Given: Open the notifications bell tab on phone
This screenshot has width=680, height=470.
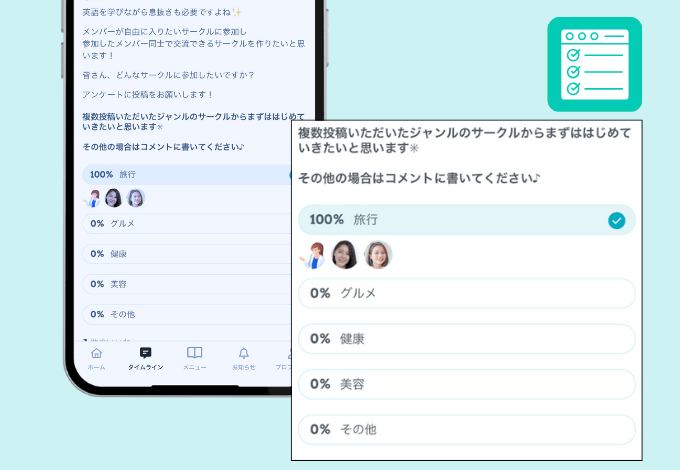Looking at the screenshot, I should (x=244, y=359).
